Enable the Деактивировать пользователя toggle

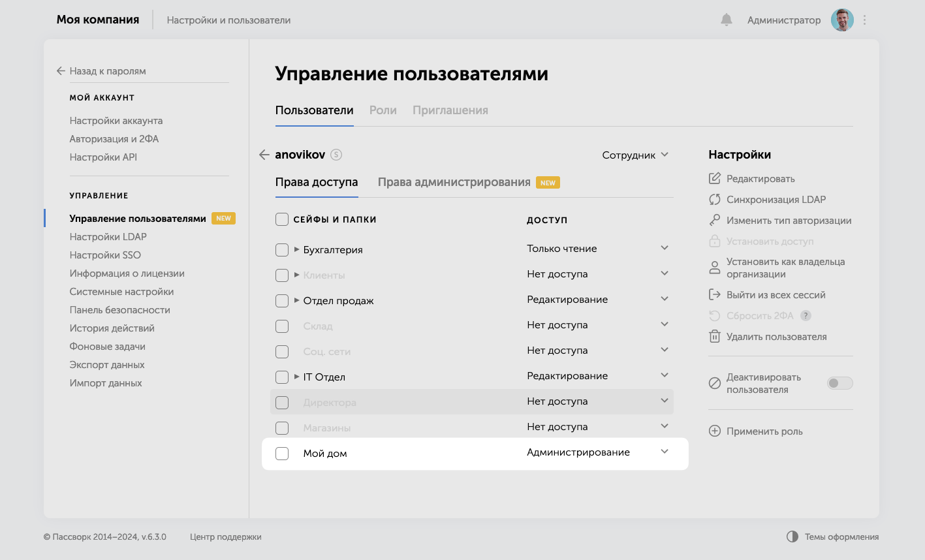(839, 383)
